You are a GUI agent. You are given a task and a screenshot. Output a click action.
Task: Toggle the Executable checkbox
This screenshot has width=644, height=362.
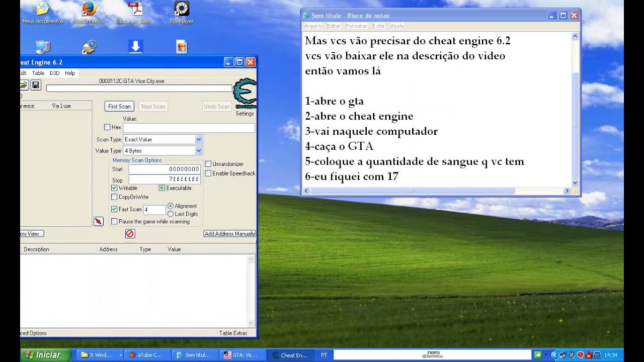coord(162,188)
